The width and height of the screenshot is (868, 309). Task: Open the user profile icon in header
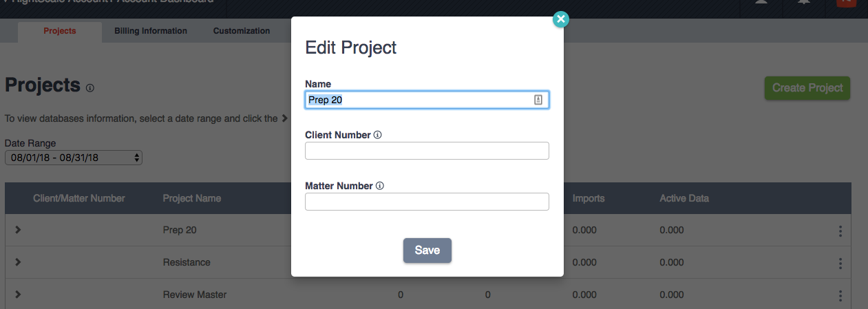coord(761,2)
